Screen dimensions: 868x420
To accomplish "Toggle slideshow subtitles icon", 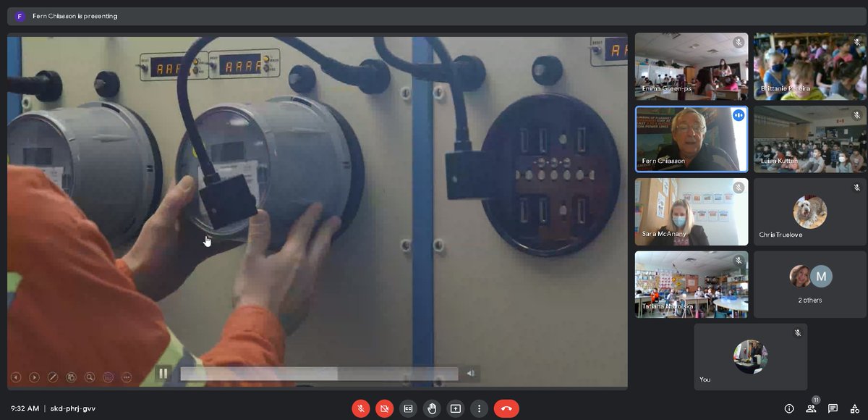I will coord(109,377).
